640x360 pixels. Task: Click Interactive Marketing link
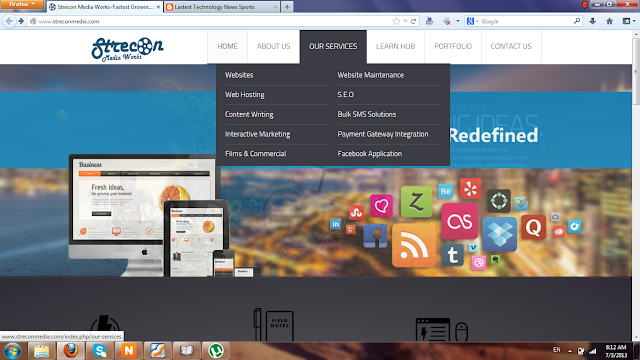(x=258, y=134)
